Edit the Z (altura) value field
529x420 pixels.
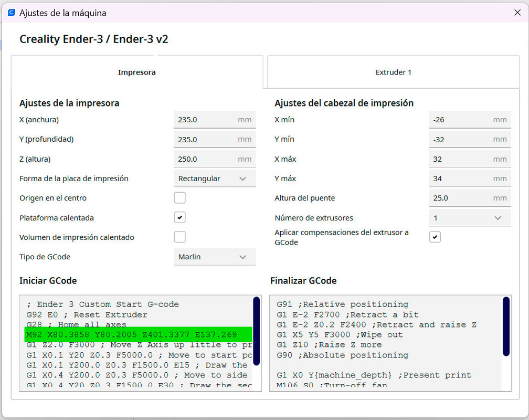click(215, 159)
